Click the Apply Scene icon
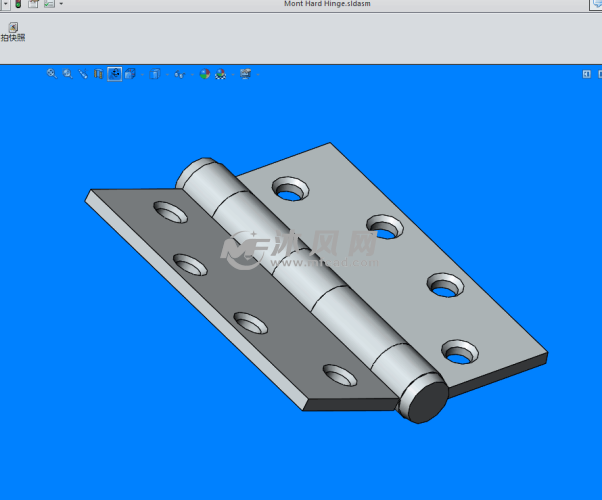 click(220, 74)
